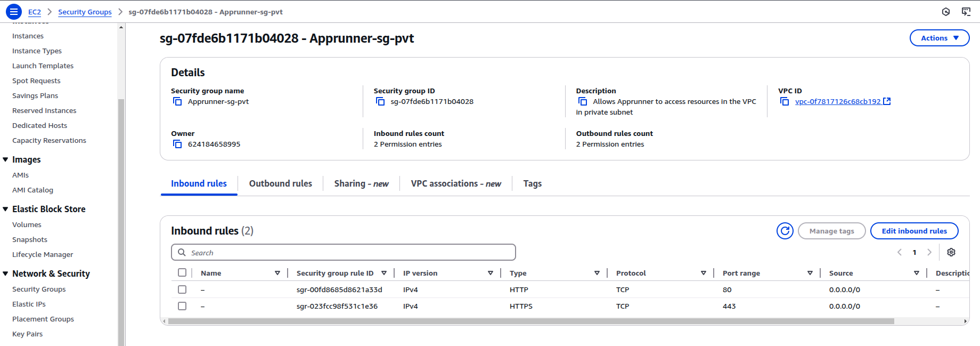Open the Security Groups breadcrumb link
This screenshot has height=346, width=980.
click(x=85, y=12)
